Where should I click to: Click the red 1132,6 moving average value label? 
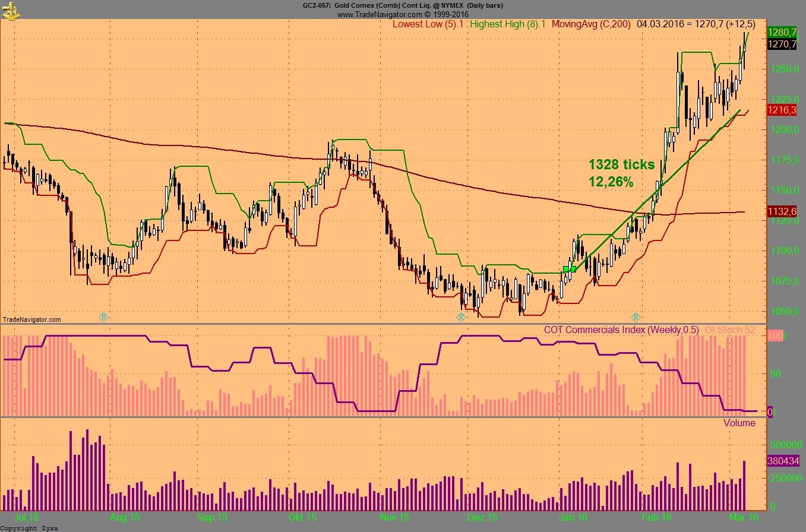pos(780,211)
